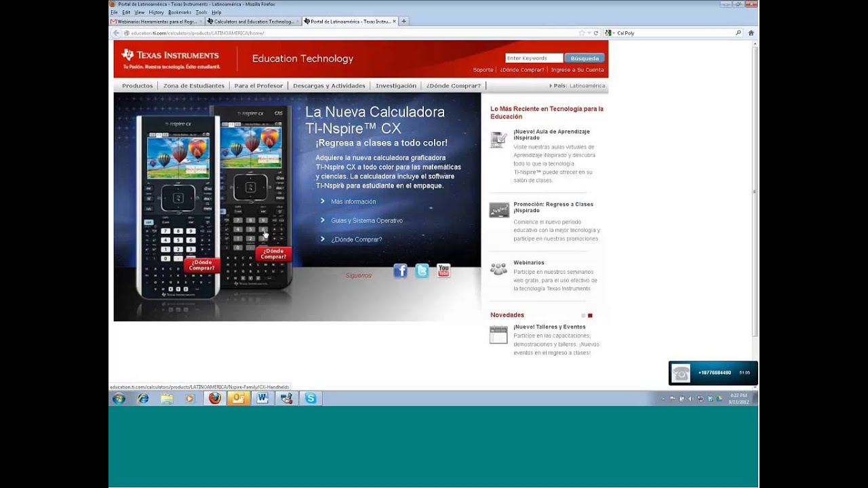Open ¡Nuevo! Talleres y Eventos heading
Image resolution: width=868 pixels, height=488 pixels.
pyautogui.click(x=549, y=327)
